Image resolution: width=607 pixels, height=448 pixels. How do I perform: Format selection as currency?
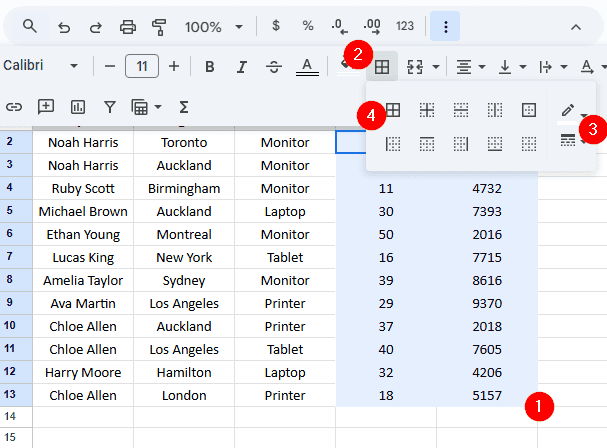[x=276, y=26]
